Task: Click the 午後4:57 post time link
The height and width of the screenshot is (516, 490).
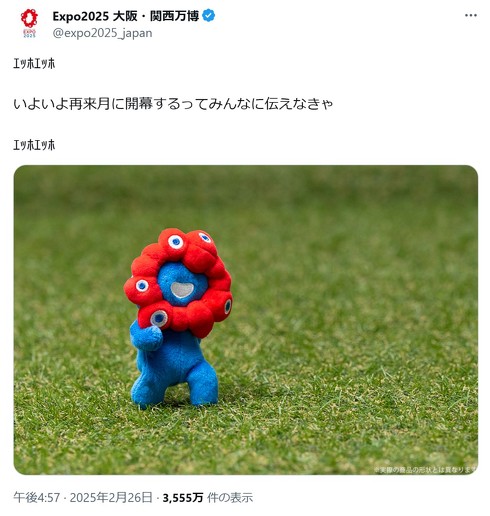Action: click(37, 498)
